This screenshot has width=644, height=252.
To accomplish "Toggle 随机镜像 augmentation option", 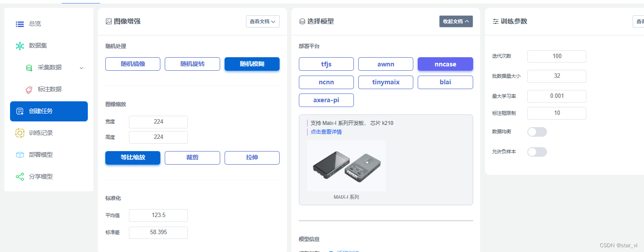I will pos(133,64).
